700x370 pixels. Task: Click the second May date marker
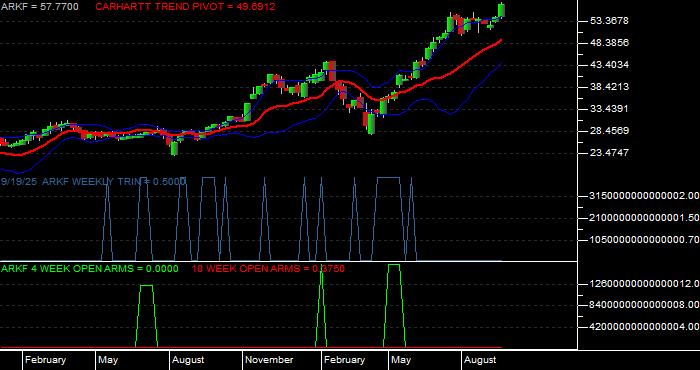pyautogui.click(x=401, y=360)
